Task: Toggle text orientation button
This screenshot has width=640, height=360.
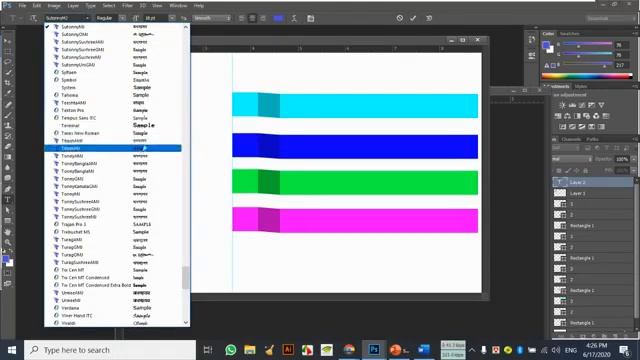Action: point(33,18)
